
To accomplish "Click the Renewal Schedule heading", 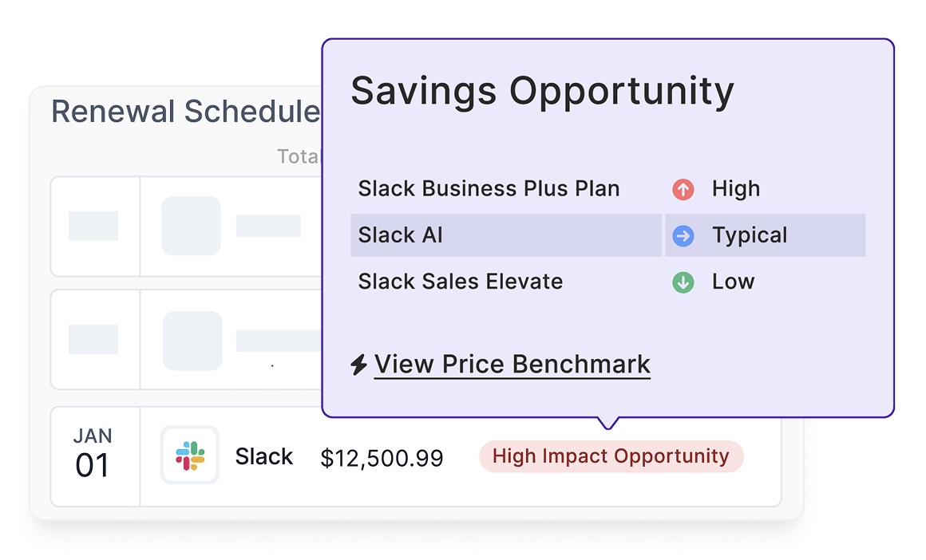I will pos(185,112).
